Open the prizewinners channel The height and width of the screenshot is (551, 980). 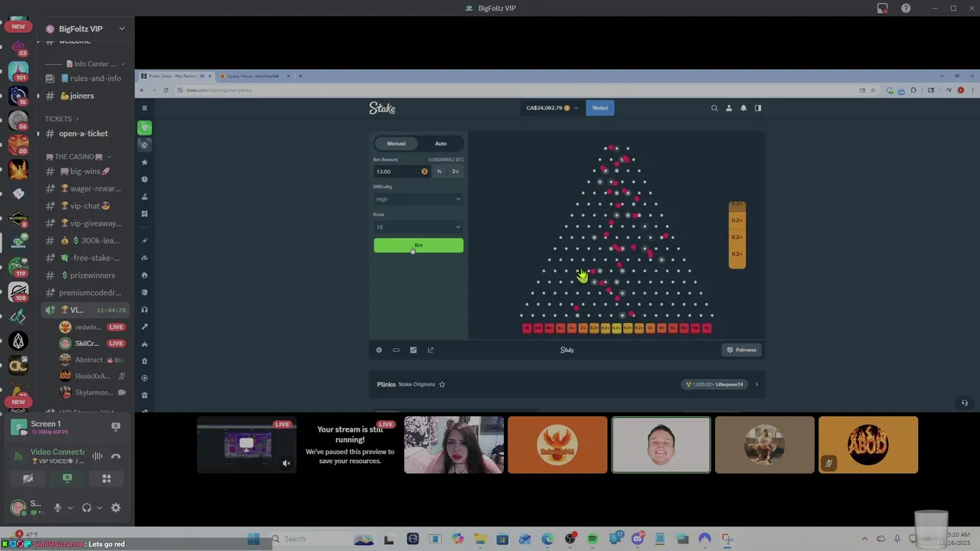pos(84,275)
